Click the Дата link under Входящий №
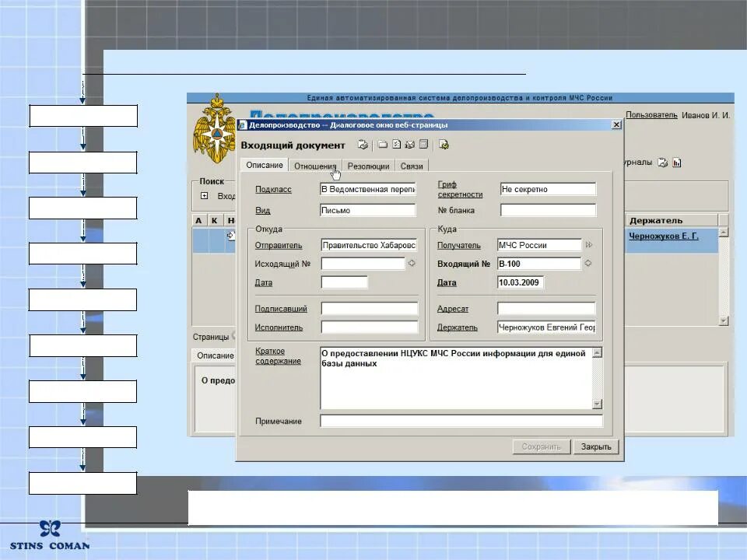Screen dimensions: 747x560 [x=447, y=283]
